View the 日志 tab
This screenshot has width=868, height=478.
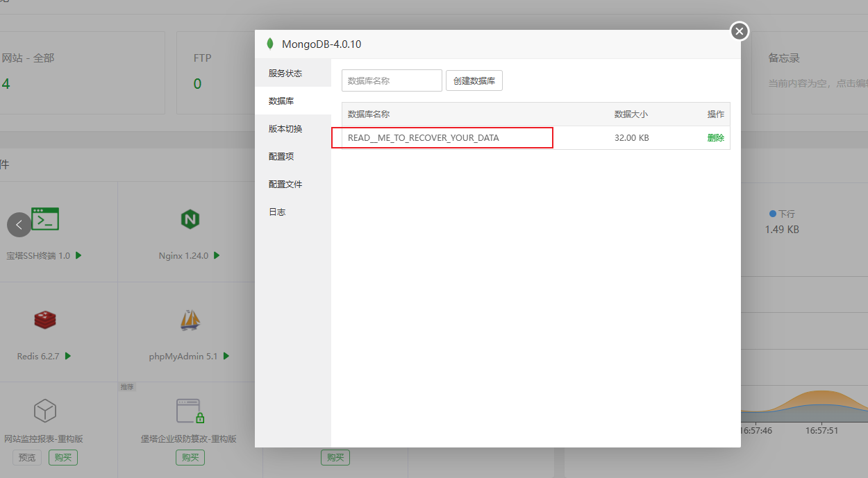tap(293, 212)
